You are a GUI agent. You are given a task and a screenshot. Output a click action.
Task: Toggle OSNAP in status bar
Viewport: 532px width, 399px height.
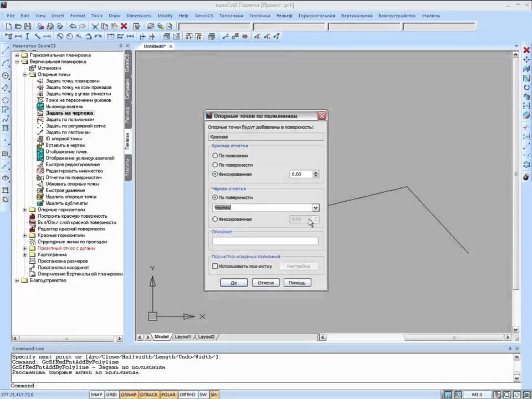pyautogui.click(x=128, y=395)
